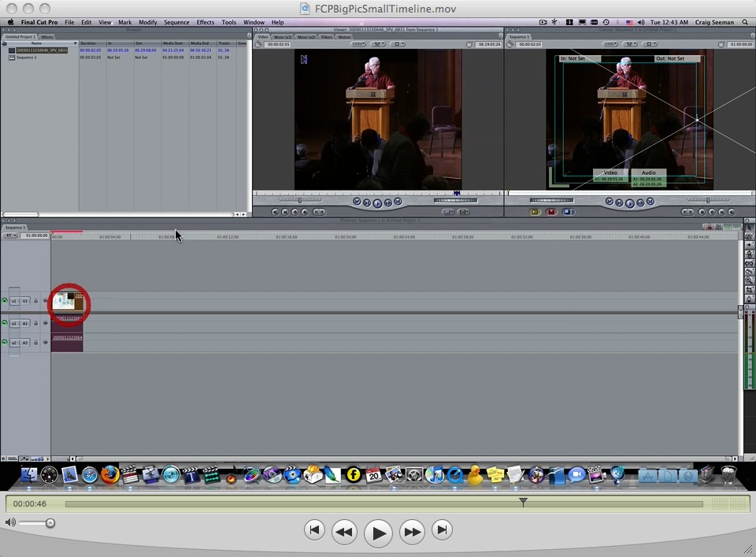Open the Effects menu in menu bar
The image size is (756, 557).
(x=206, y=22)
